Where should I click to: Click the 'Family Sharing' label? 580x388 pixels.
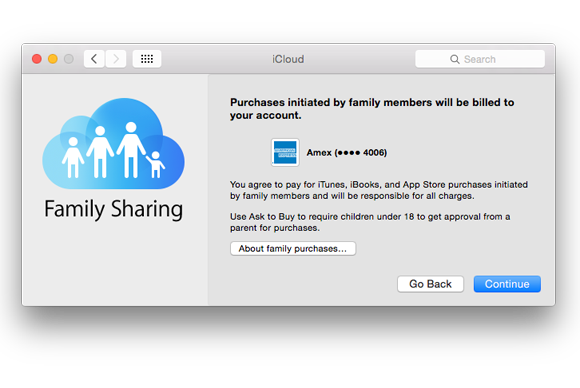[114, 209]
